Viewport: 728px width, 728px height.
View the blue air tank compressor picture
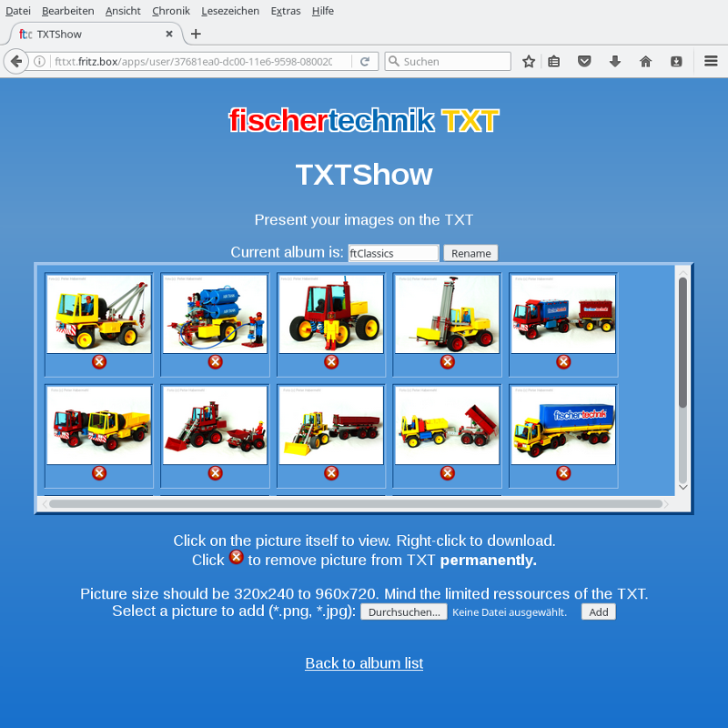pos(215,314)
